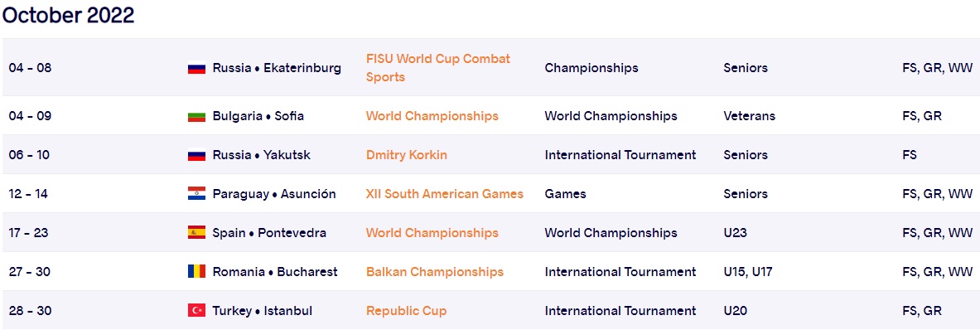This screenshot has width=980, height=330.
Task: Click the Spain flag next to Pontevedra
Action: click(197, 232)
